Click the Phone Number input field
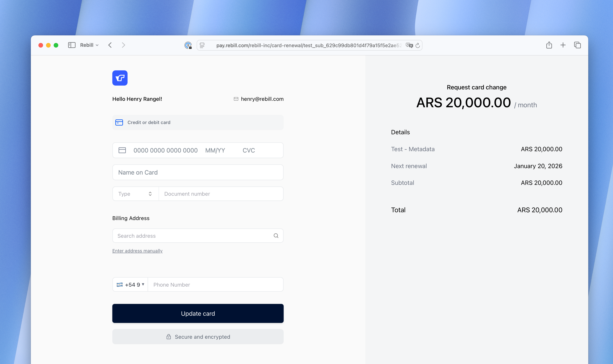Screen dimensions: 613x364 click(215, 285)
